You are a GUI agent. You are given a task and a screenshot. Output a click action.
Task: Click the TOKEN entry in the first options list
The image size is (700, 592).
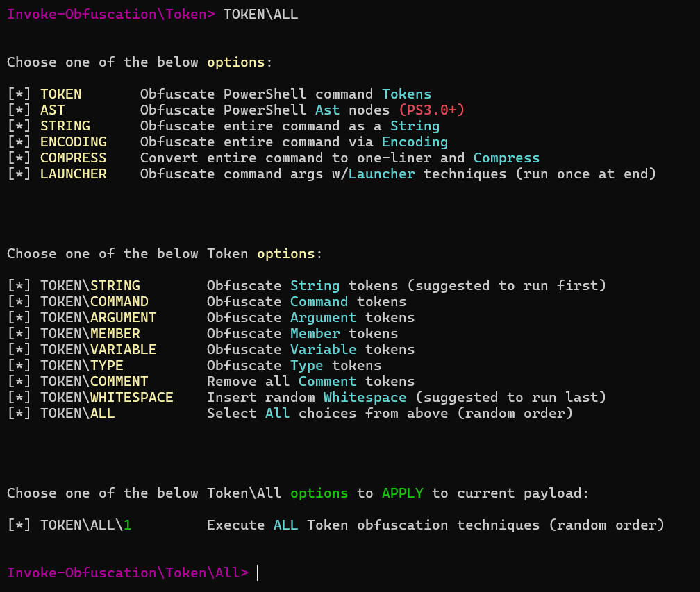[60, 94]
